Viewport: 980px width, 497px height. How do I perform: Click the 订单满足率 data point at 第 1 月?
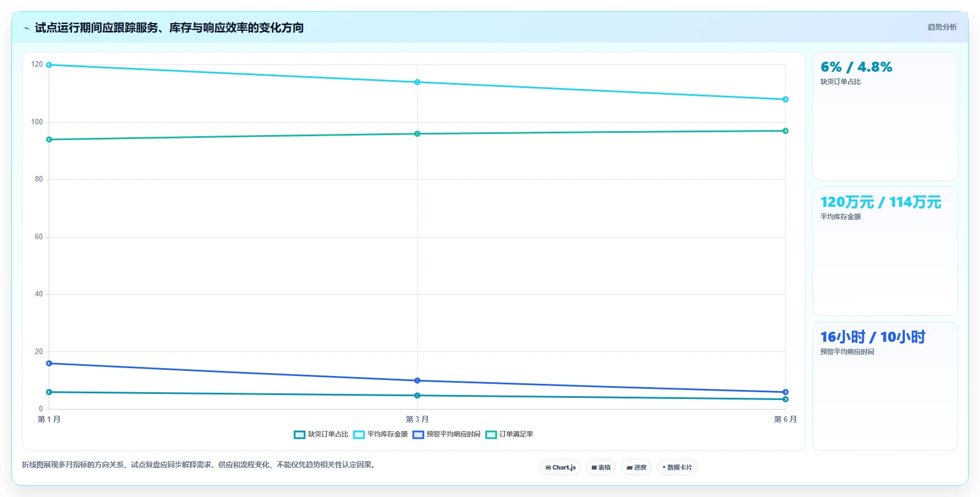click(49, 140)
